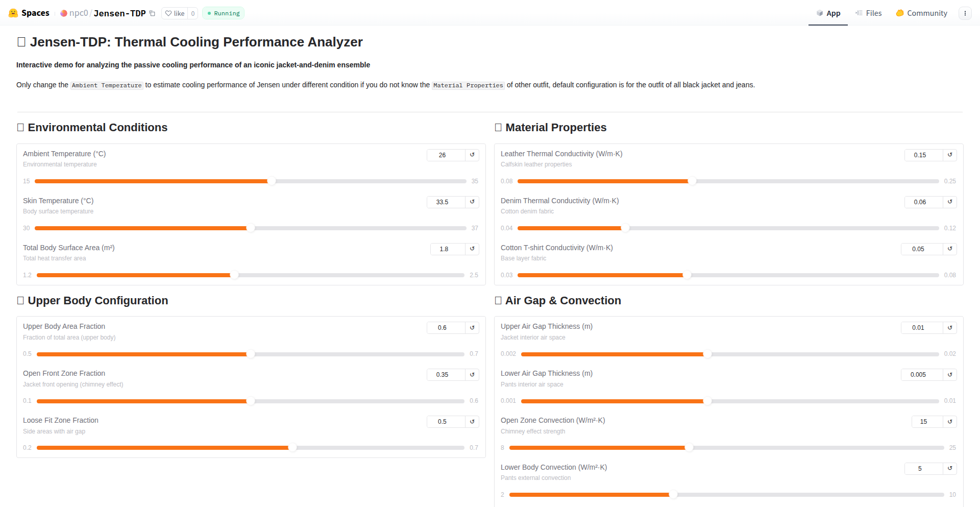Reset Open Zone Convection to default
This screenshot has height=507, width=980.
(950, 421)
